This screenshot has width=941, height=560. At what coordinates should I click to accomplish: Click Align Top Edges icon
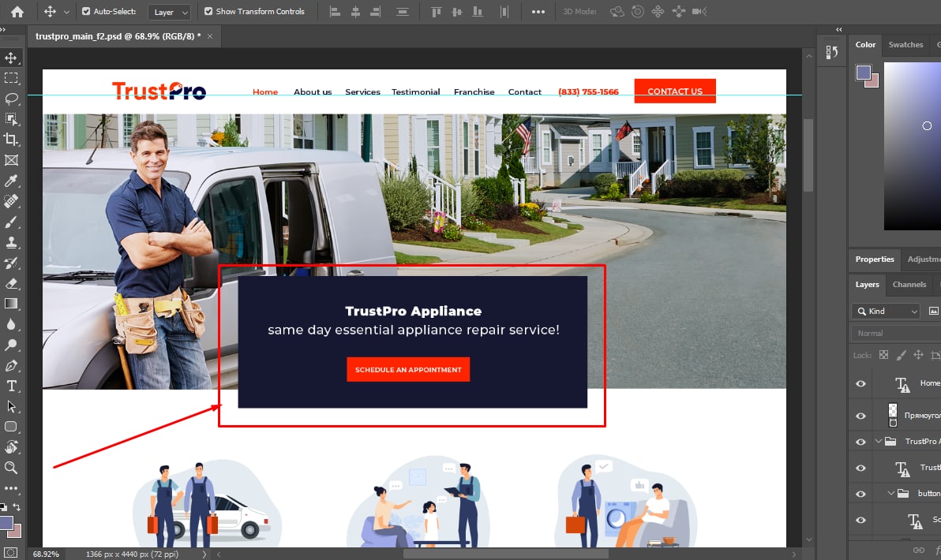point(437,11)
